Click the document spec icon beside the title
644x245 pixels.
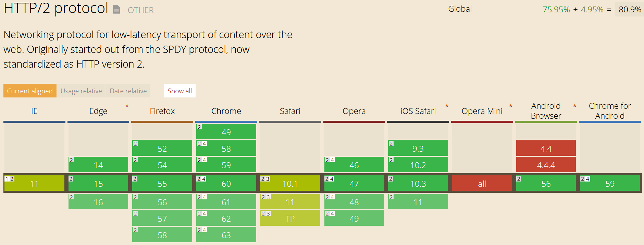116,10
